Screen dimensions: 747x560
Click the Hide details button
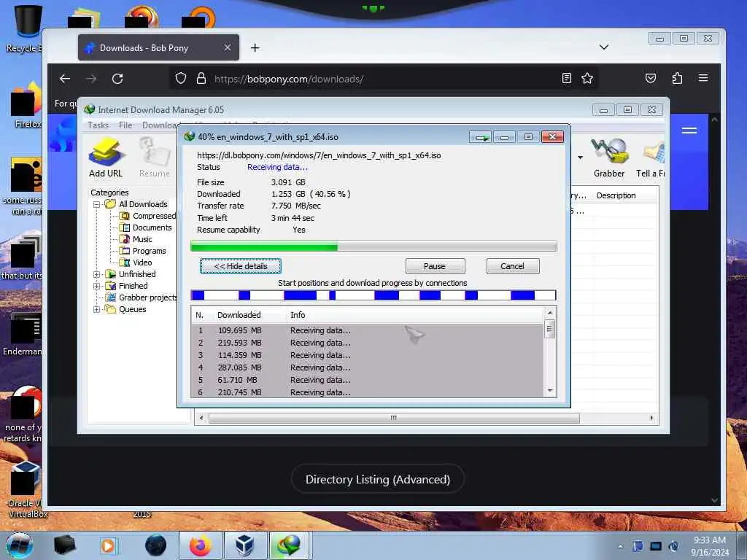point(241,266)
